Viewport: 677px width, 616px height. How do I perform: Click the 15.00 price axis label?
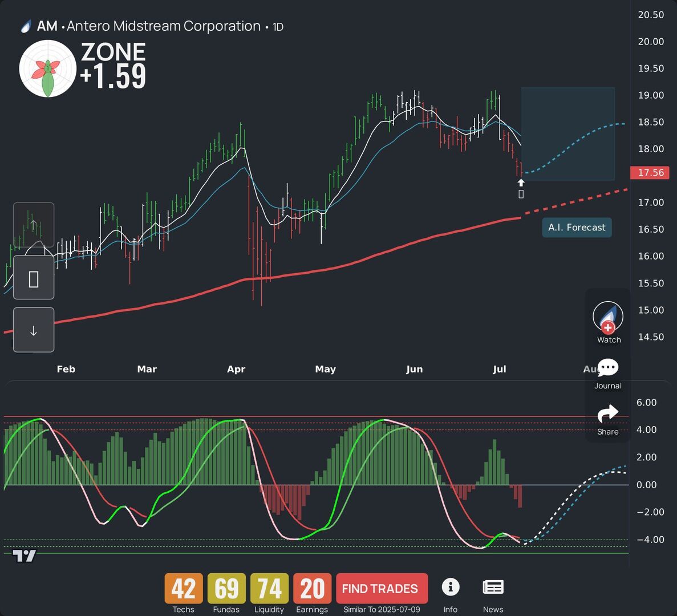(651, 310)
